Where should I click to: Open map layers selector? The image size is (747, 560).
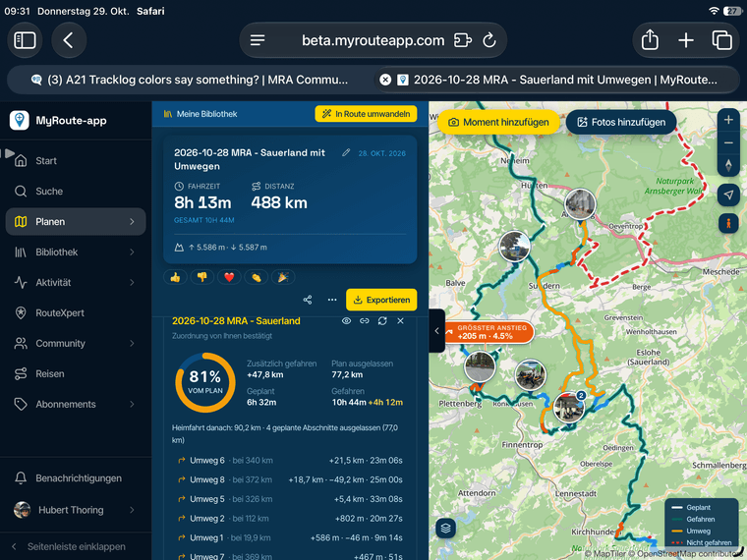pyautogui.click(x=446, y=529)
